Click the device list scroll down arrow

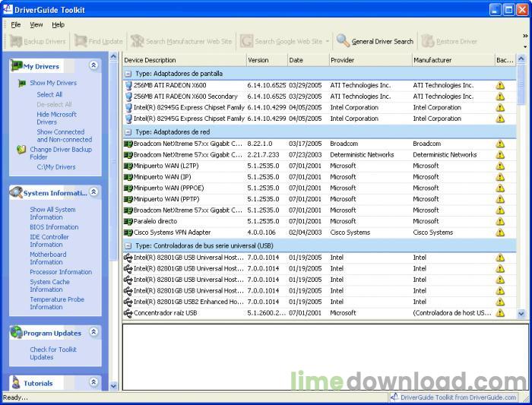pos(521,313)
